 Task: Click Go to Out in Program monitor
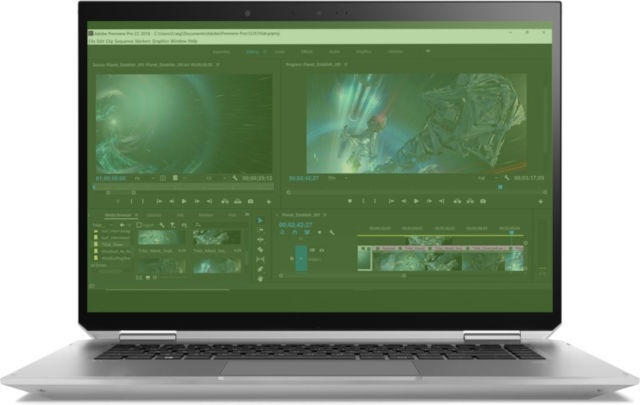tap(442, 201)
